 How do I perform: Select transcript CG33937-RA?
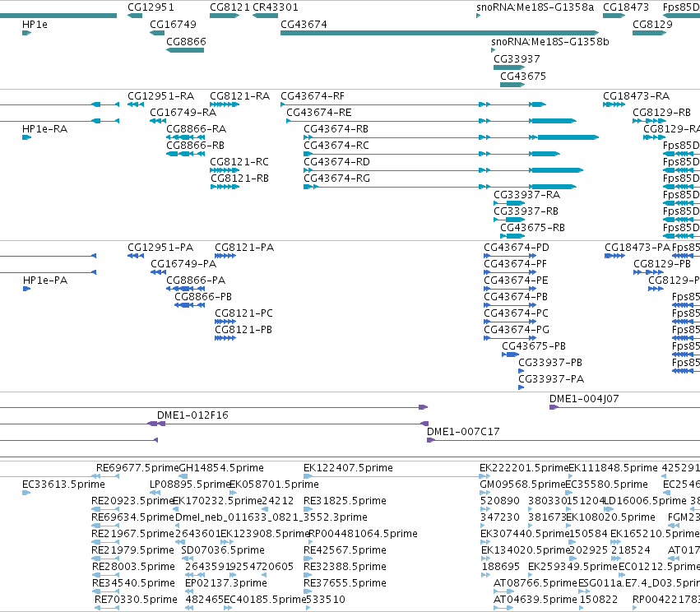click(509, 203)
